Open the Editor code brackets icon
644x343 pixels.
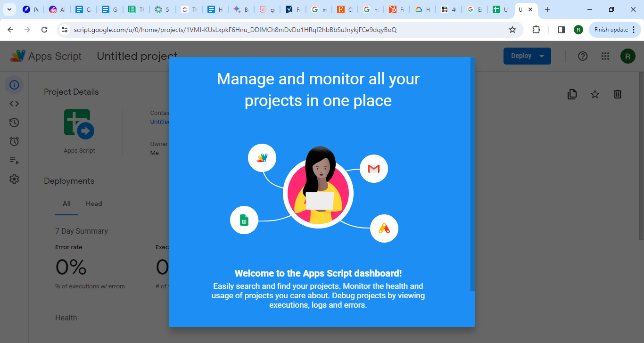(x=14, y=104)
